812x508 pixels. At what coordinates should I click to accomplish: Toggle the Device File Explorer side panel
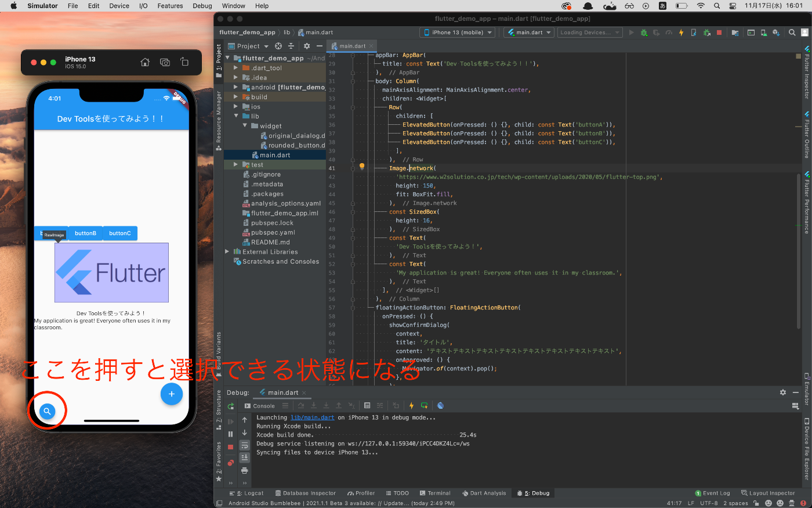[x=806, y=448]
